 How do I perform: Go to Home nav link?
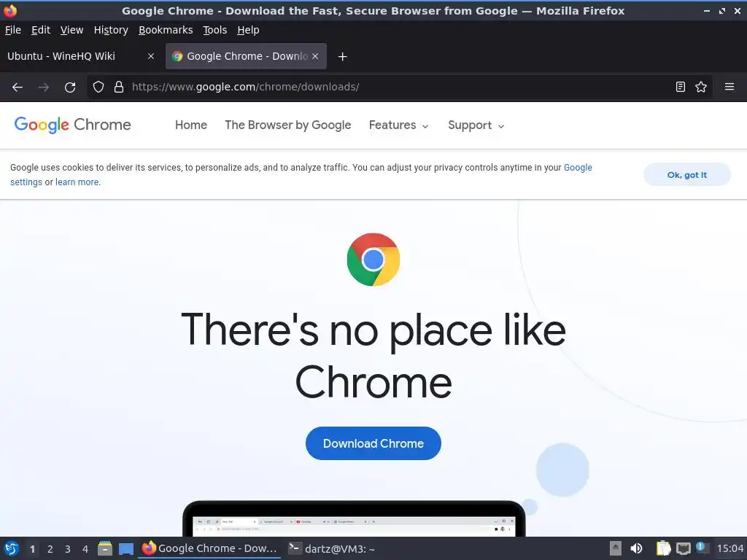[x=191, y=125]
